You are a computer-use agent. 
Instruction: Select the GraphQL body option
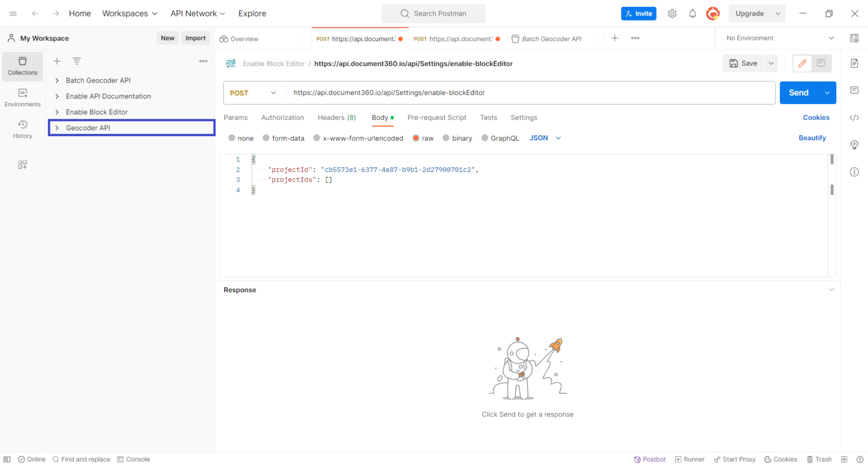click(485, 137)
